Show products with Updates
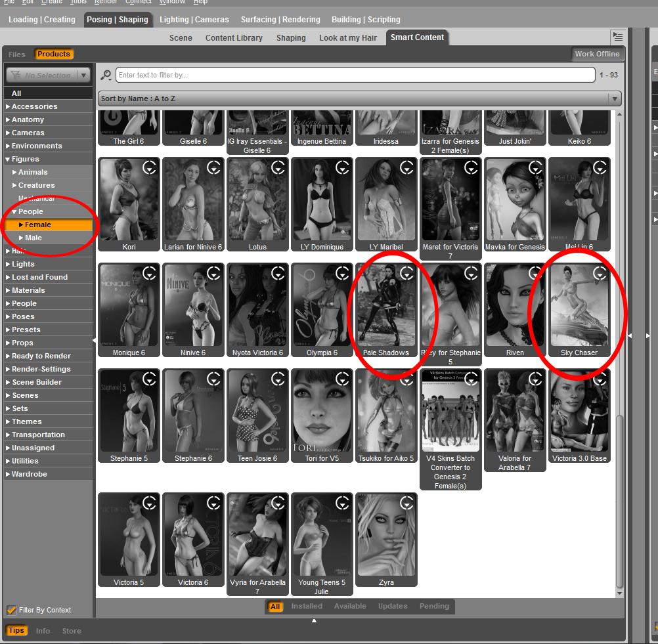This screenshot has height=644, width=658. click(393, 606)
